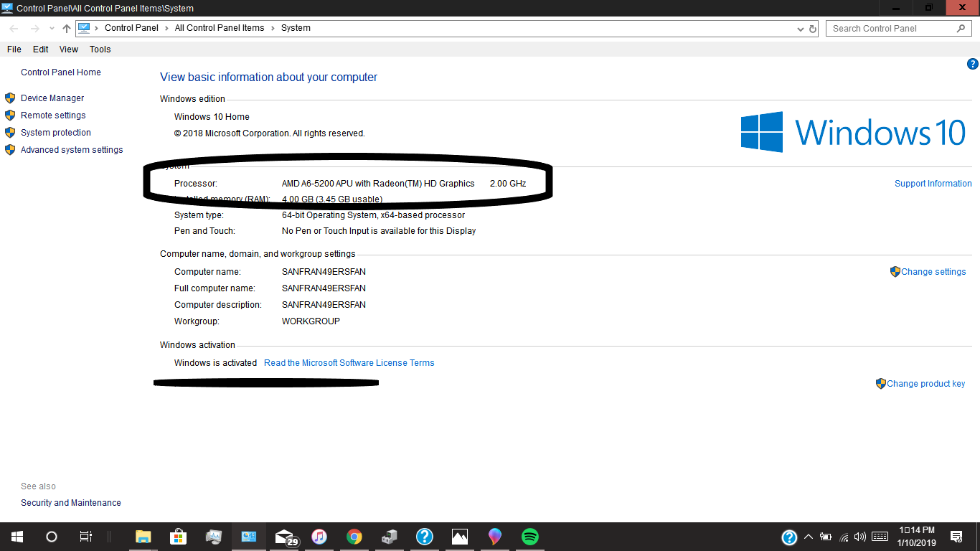Click the help question mark icon
980x551 pixels.
(x=973, y=64)
